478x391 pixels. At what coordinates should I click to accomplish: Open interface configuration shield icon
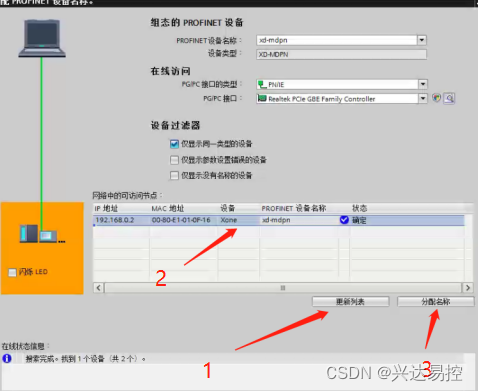click(436, 98)
